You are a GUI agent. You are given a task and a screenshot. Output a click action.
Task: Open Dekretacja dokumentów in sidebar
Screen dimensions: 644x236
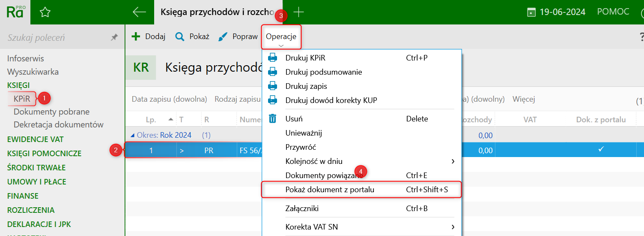[59, 125]
